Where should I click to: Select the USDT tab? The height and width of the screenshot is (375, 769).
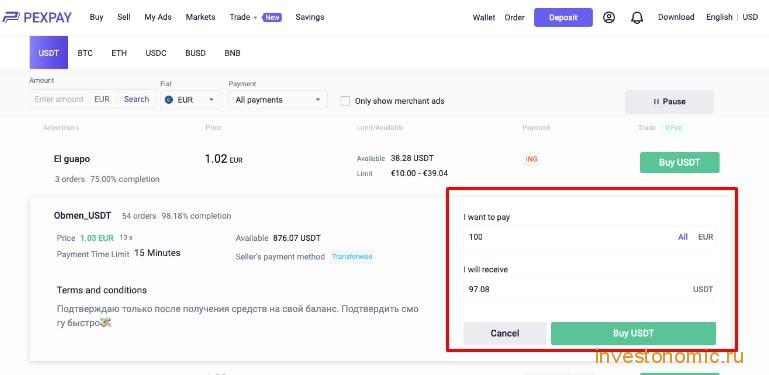pyautogui.click(x=49, y=52)
